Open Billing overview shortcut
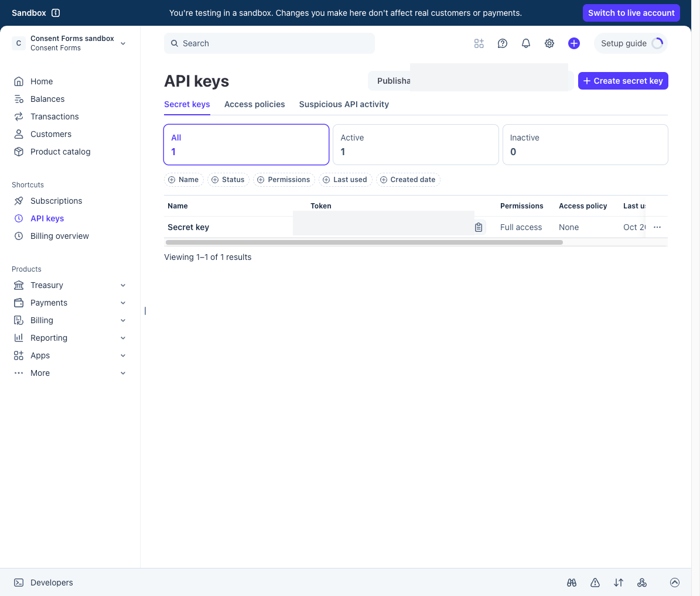The image size is (700, 596). coord(59,236)
